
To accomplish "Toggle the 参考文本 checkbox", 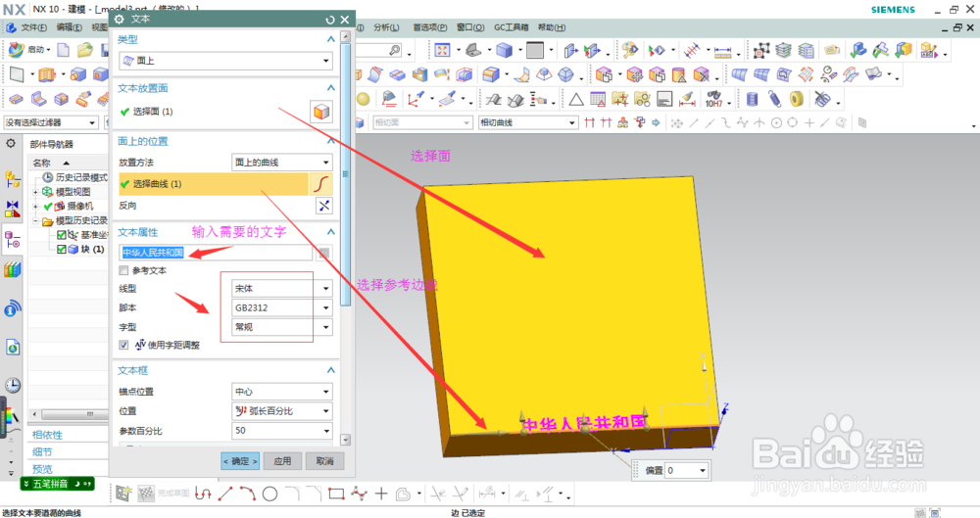I will [123, 270].
